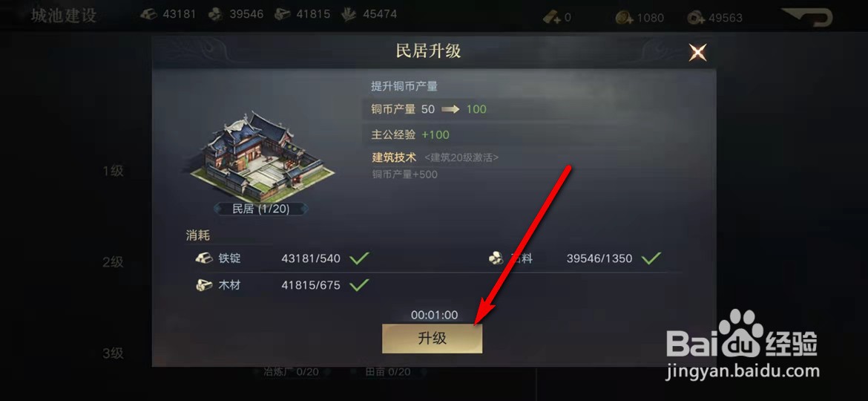Tap the 石料 cost icon in consumption list
Screen dimensions: 868x401
(496, 258)
